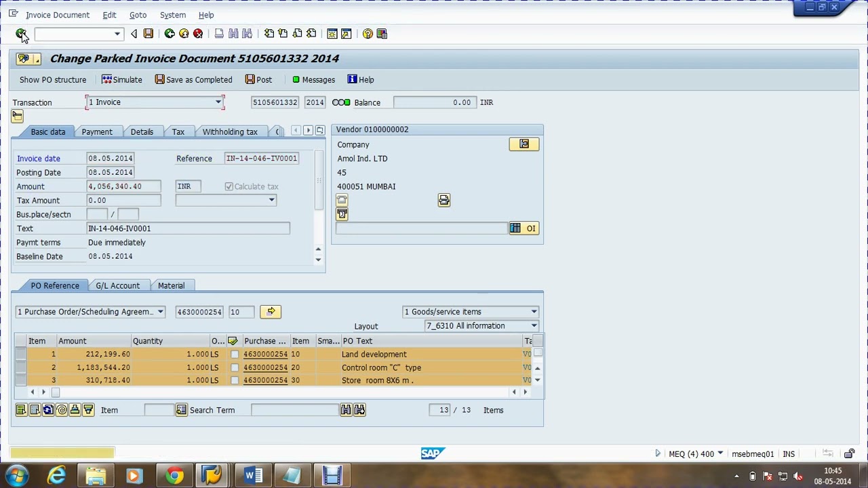Open Microsoft Word from the taskbar
Image resolution: width=868 pixels, height=488 pixels.
252,476
